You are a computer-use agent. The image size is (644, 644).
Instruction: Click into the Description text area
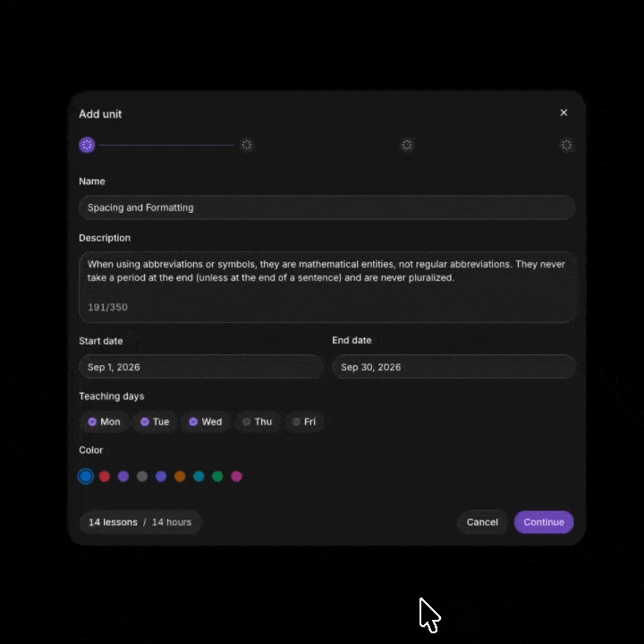pos(327,287)
